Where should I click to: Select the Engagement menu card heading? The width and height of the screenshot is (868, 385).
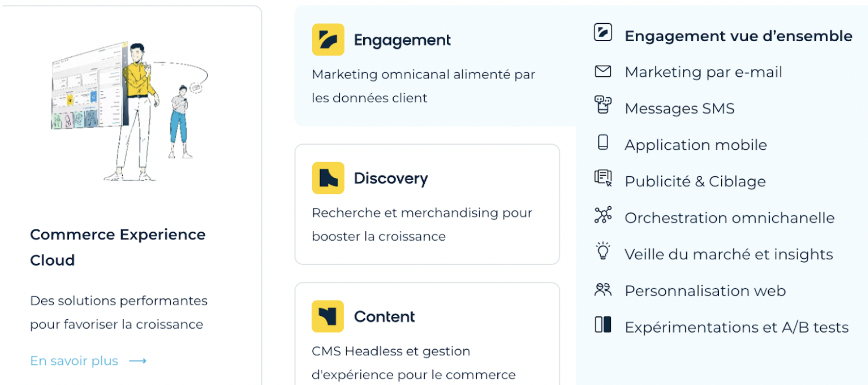pos(402,40)
